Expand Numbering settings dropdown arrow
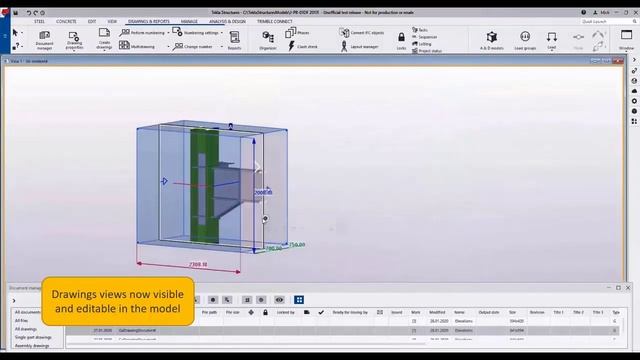Image resolution: width=640 pixels, height=360 pixels. tap(222, 33)
